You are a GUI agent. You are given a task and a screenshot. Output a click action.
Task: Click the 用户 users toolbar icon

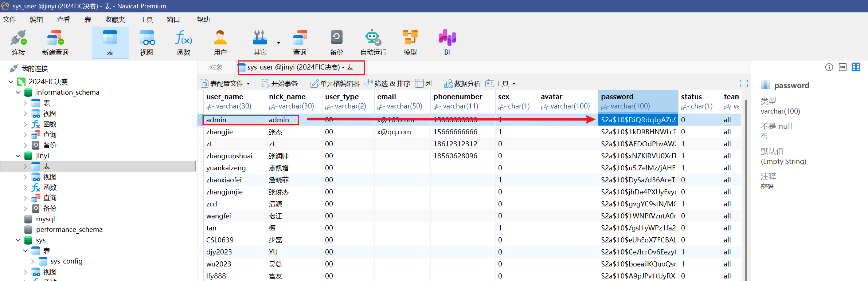pos(220,42)
